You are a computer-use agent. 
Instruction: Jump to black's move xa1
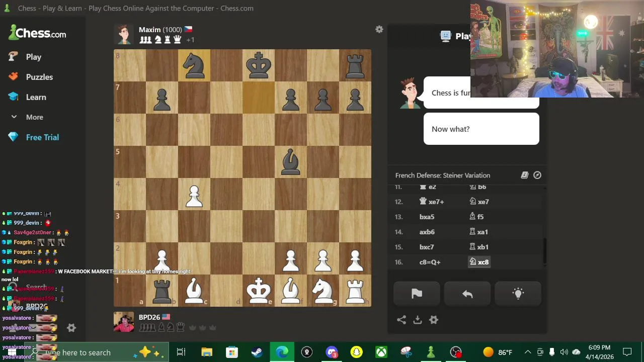(479, 232)
